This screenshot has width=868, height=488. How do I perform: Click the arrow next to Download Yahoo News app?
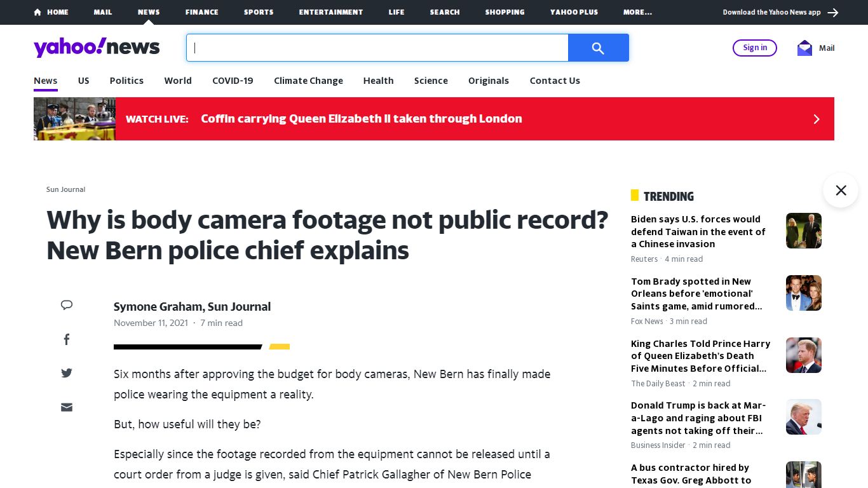(x=833, y=12)
